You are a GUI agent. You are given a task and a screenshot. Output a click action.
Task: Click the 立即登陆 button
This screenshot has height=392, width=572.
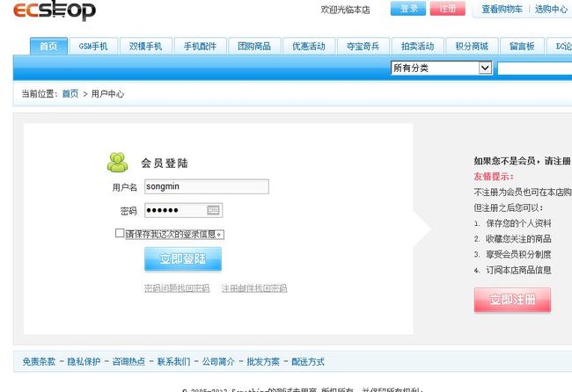(183, 259)
